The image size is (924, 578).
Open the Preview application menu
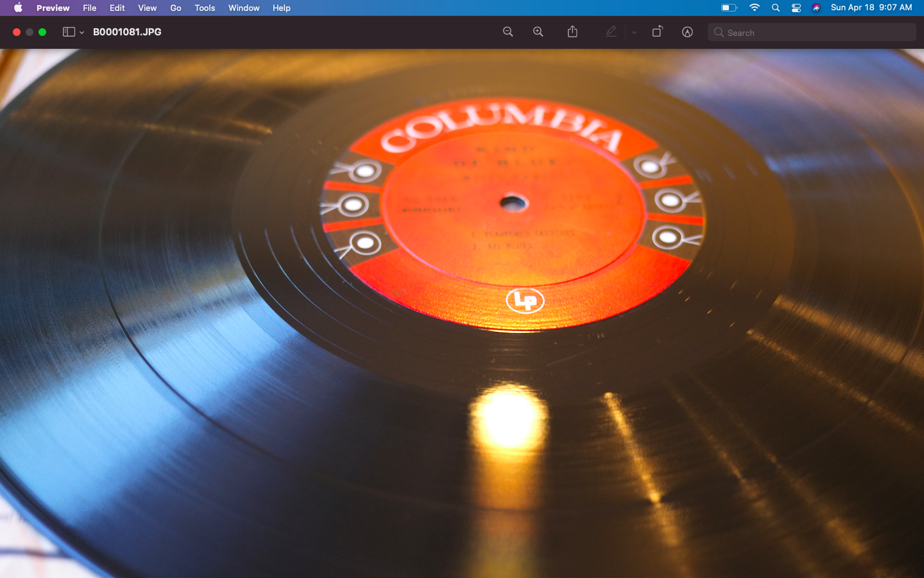53,8
